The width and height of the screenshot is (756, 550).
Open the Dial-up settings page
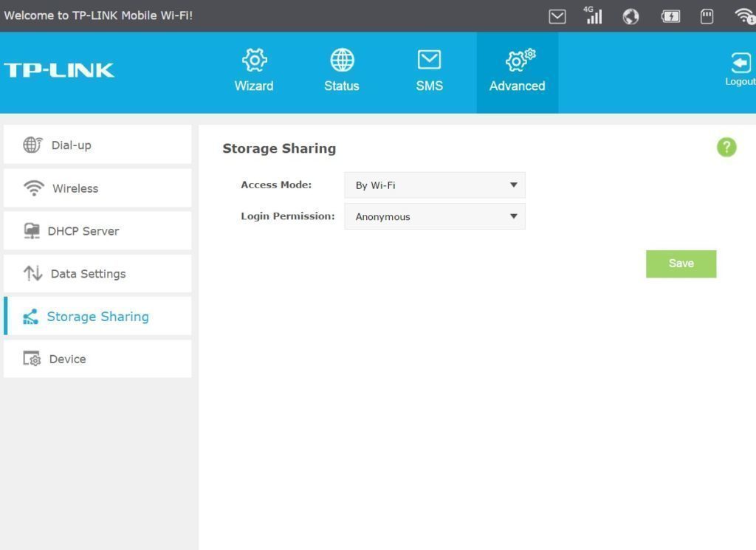97,145
